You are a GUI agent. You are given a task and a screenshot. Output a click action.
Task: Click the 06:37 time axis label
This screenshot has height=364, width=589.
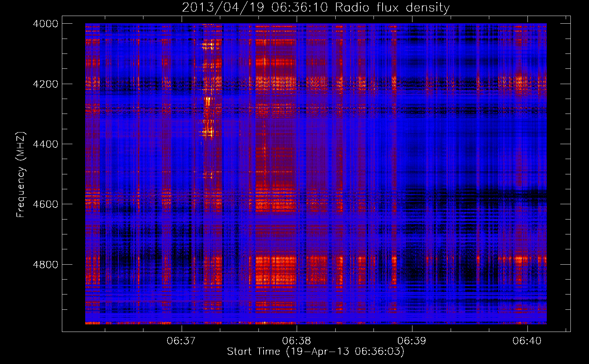tap(181, 341)
